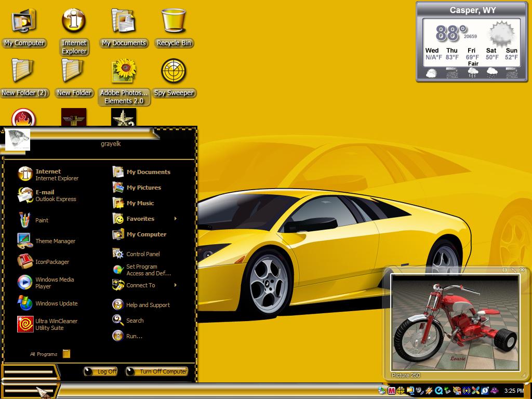Viewport: 532px width, 399px height.
Task: Expand the Connect To submenu arrow
Action: (x=176, y=285)
